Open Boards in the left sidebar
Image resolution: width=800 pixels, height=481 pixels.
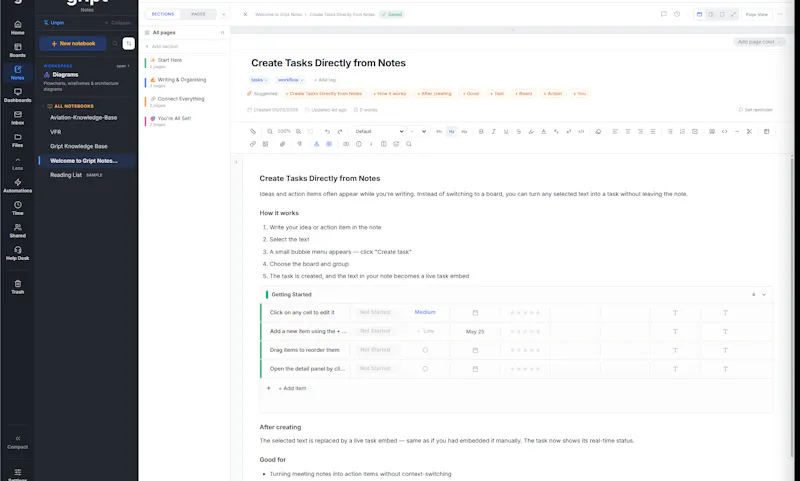click(x=17, y=50)
